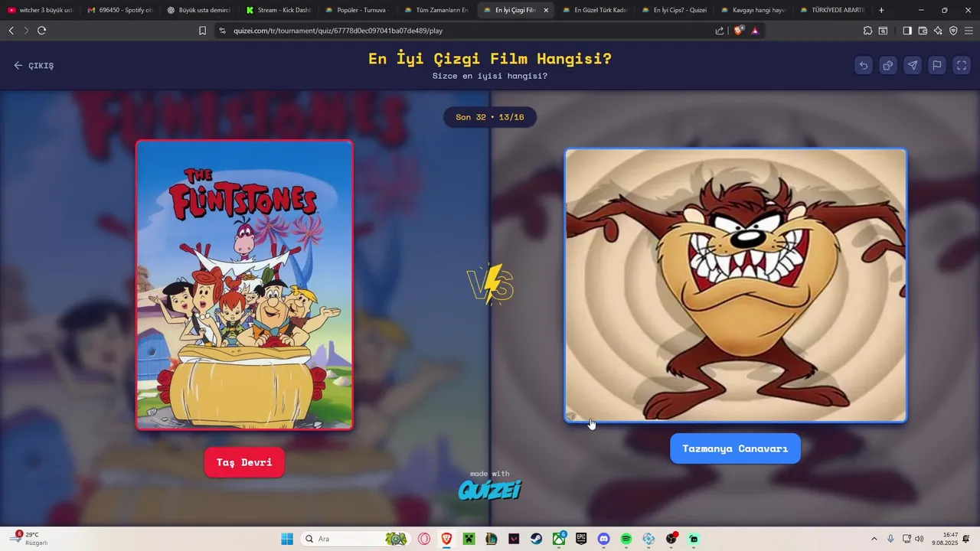
Task: Switch to En İyi Cips? - Quizei tab
Action: [x=674, y=10]
